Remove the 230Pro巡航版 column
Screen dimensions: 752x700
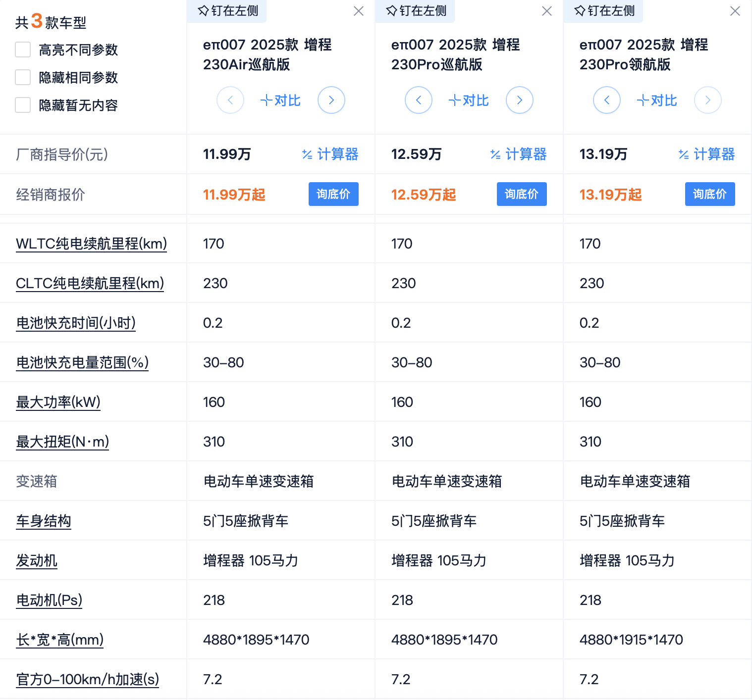pyautogui.click(x=547, y=11)
